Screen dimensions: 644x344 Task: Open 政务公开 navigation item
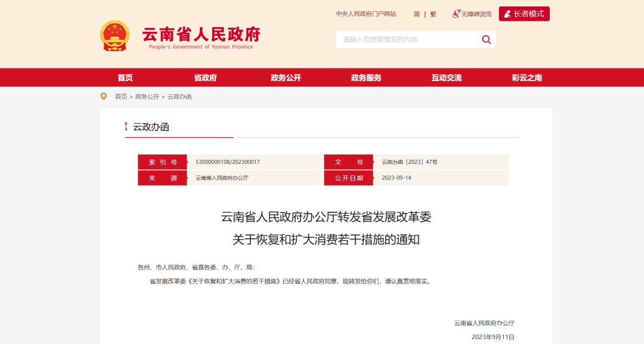point(286,78)
